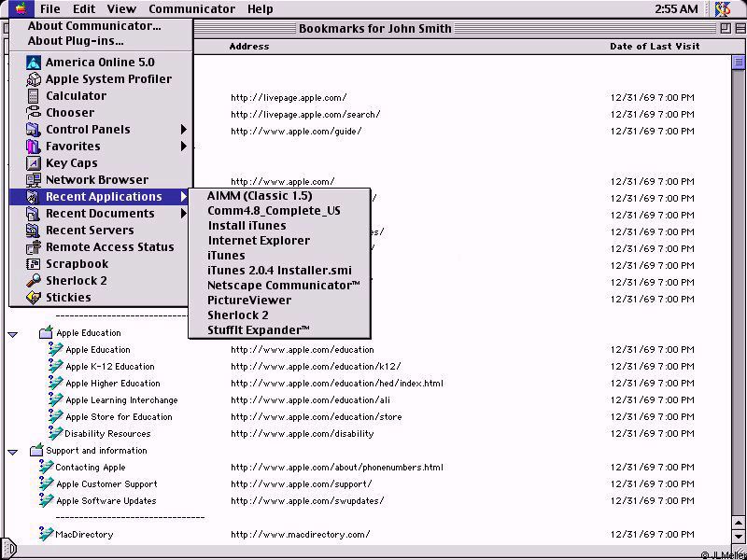Select Install iTunes in submenu
747x560 pixels.
[279, 225]
